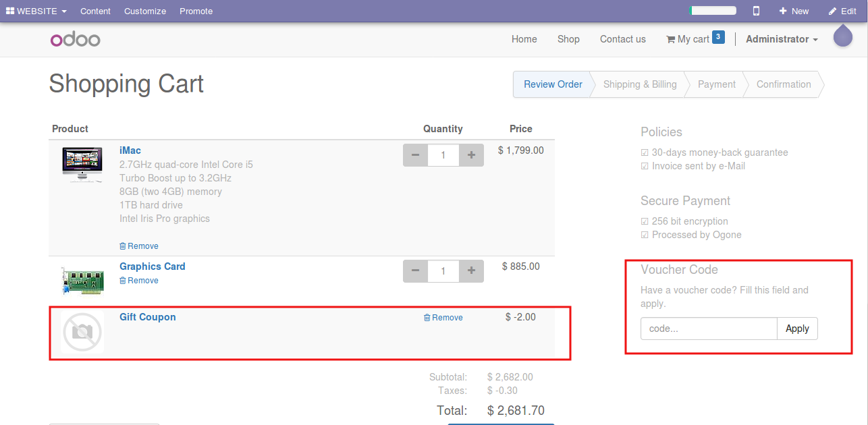
Task: Click the Gift Coupon price $ -2.00
Action: [x=521, y=317]
